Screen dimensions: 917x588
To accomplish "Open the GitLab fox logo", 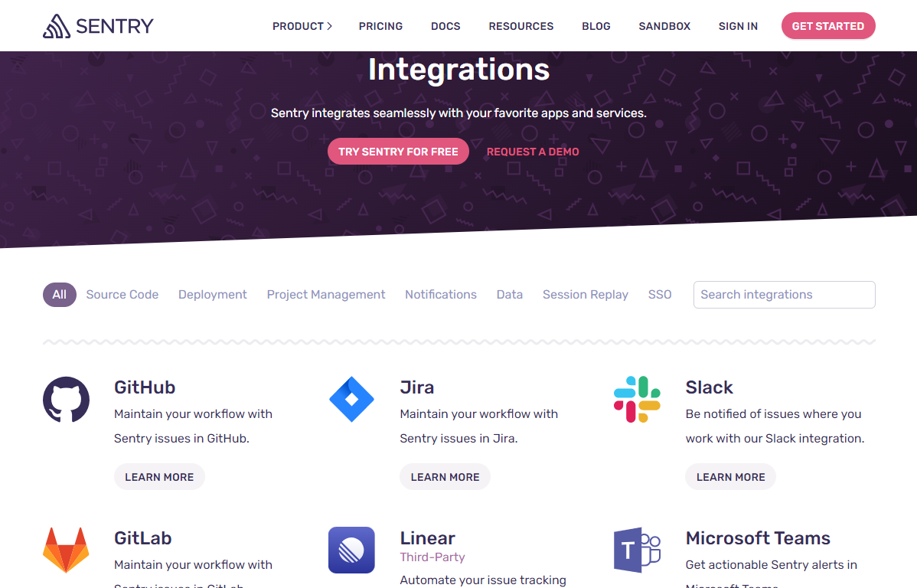I will tap(66, 550).
